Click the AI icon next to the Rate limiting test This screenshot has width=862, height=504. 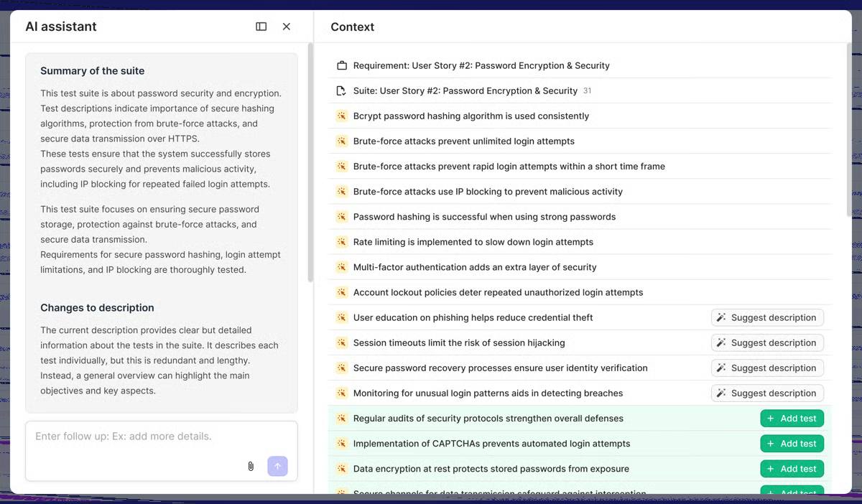pos(341,241)
